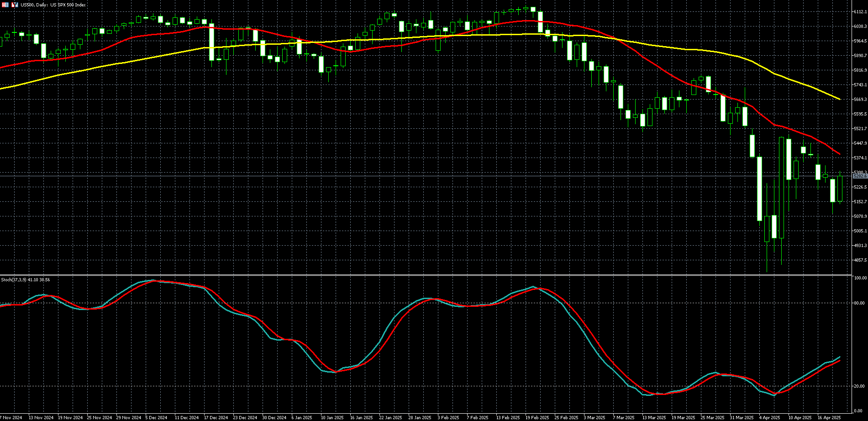Click the end of the red moving average
The image size is (868, 421).
point(839,154)
